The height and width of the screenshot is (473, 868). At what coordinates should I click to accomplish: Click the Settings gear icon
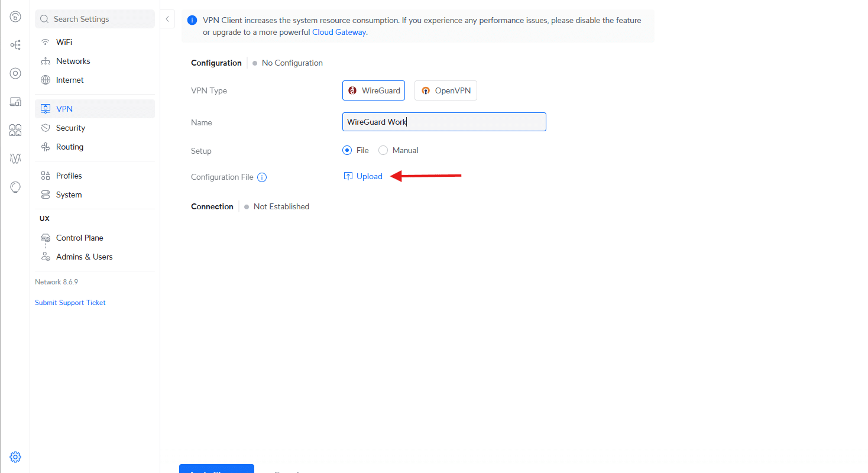click(x=15, y=457)
